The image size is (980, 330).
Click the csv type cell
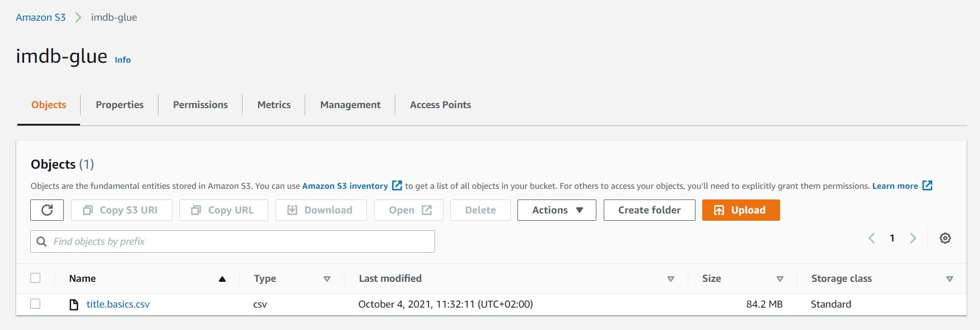[260, 304]
